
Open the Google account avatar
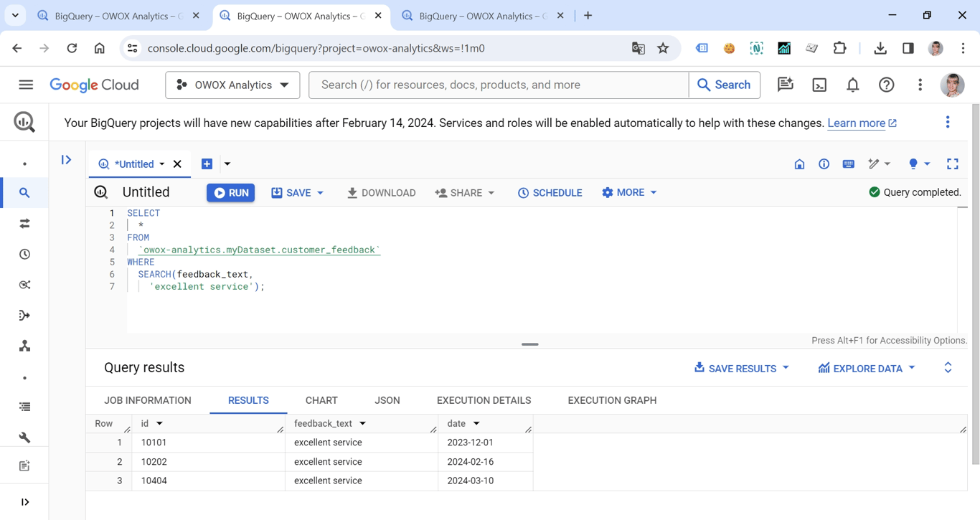pos(953,85)
